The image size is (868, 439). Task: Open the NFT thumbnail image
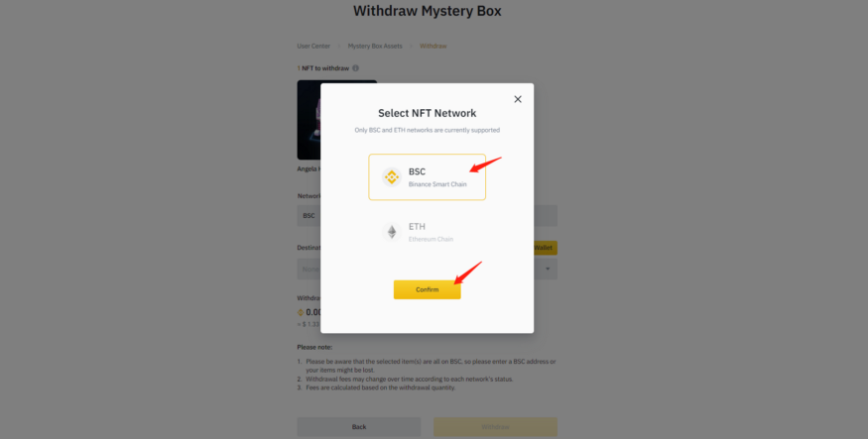[309, 120]
